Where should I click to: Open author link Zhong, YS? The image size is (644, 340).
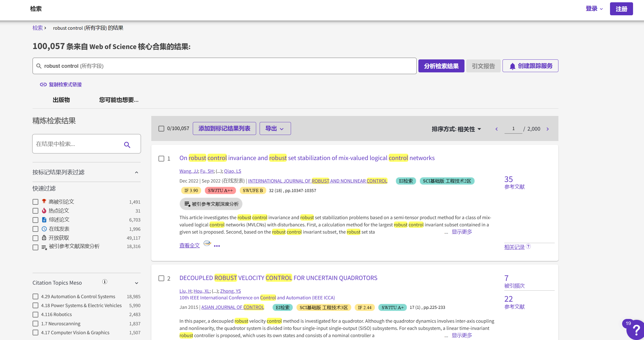click(231, 291)
